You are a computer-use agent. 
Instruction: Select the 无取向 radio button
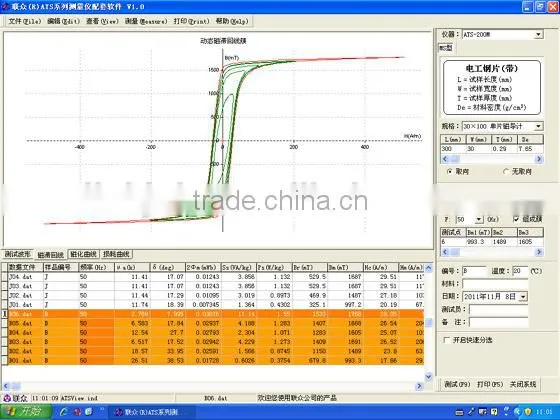506,171
